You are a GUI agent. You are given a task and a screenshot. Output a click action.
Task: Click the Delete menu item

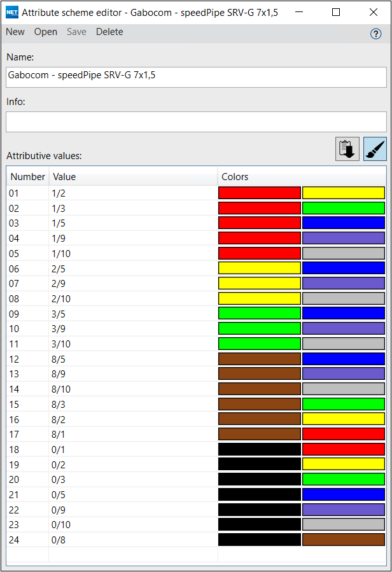point(109,32)
